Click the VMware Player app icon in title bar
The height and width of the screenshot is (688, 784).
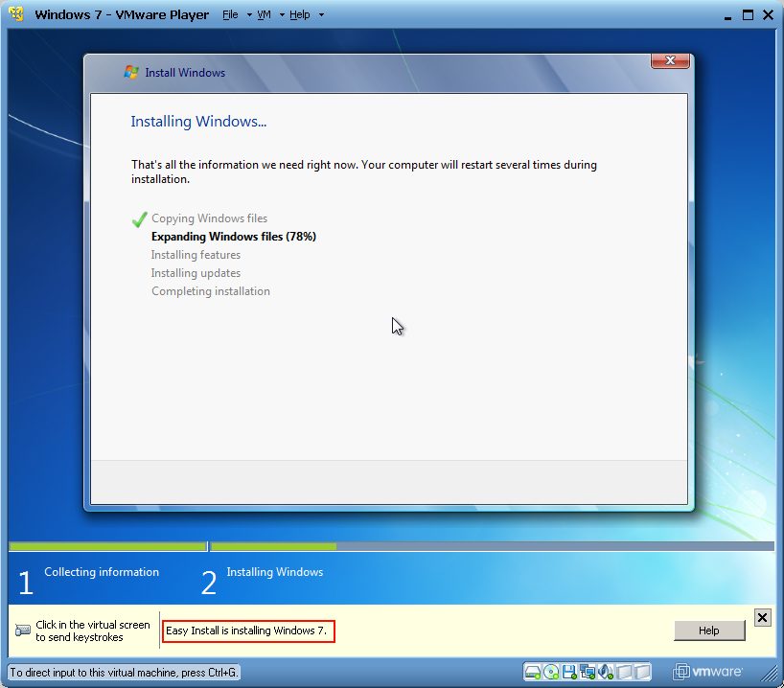tap(16, 14)
